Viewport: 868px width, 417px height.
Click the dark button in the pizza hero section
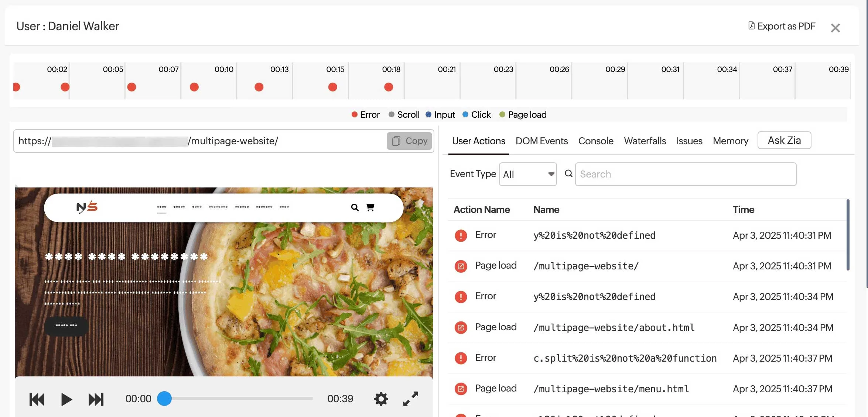[66, 326]
